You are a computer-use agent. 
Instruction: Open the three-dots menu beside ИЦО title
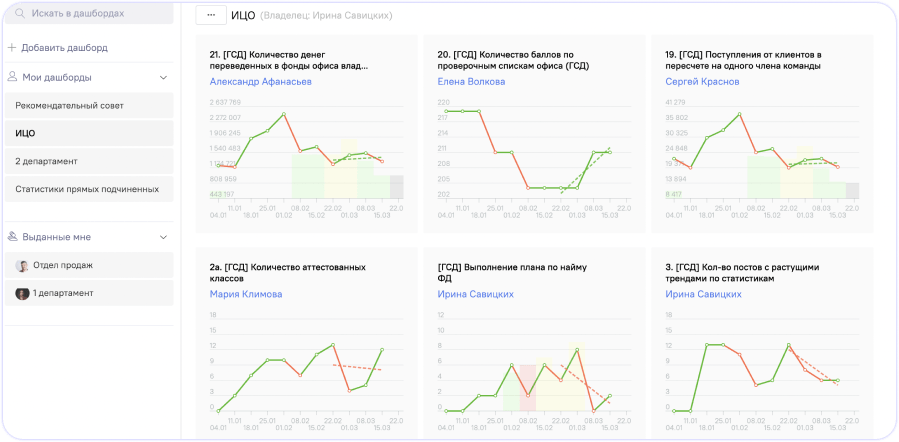pyautogui.click(x=211, y=16)
